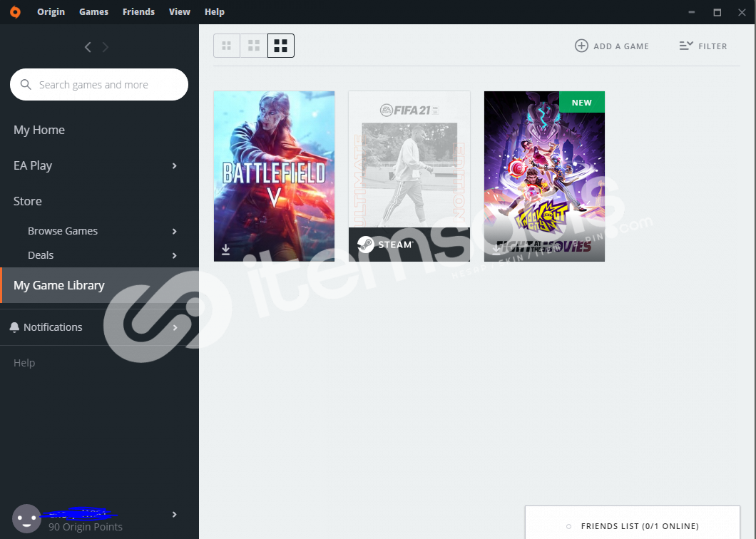Open Notifications in sidebar
The height and width of the screenshot is (539, 756).
[53, 327]
